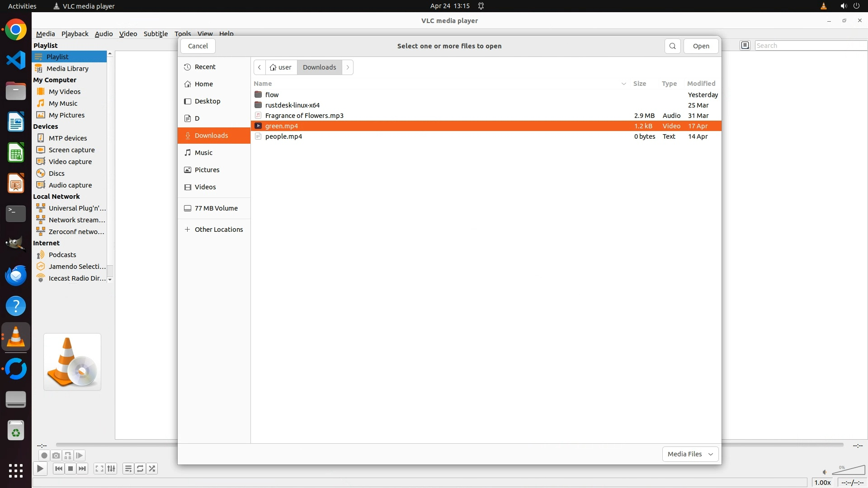Click the search icon in file dialog
This screenshot has height=488, width=868.
coord(672,46)
